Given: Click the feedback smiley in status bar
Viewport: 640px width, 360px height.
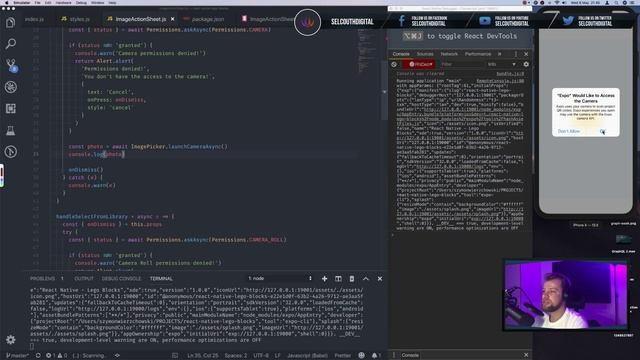Looking at the screenshot, I should click(x=361, y=356).
